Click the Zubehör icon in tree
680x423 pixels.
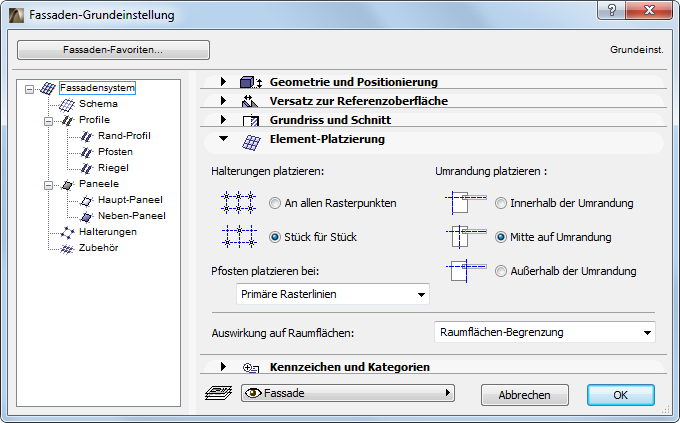(67, 249)
